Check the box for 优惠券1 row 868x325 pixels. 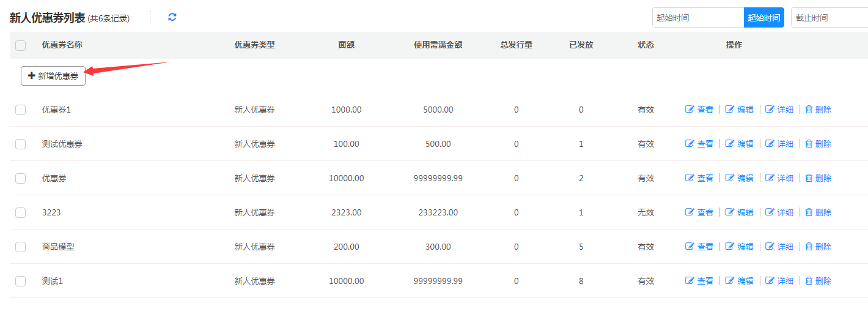(20, 110)
